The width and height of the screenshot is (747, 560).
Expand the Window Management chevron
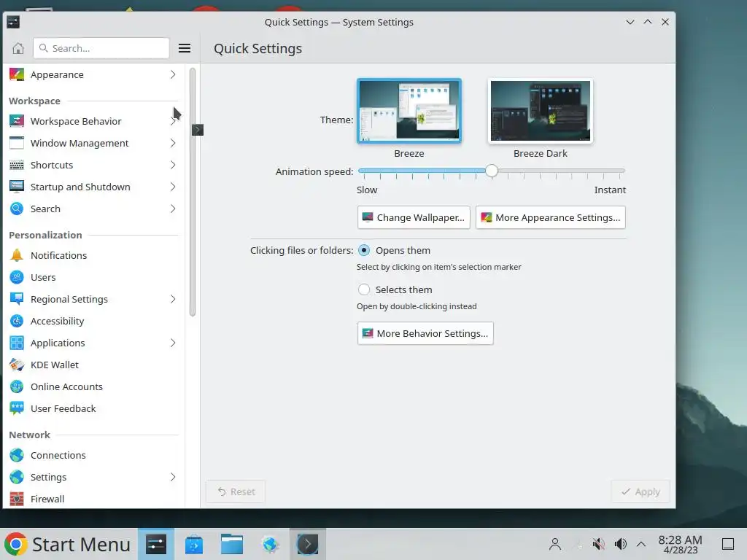pos(173,144)
